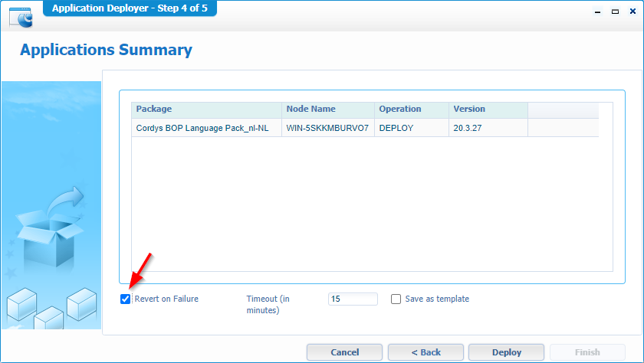
Task: Click the 20.3.27 version cell
Action: coord(488,128)
